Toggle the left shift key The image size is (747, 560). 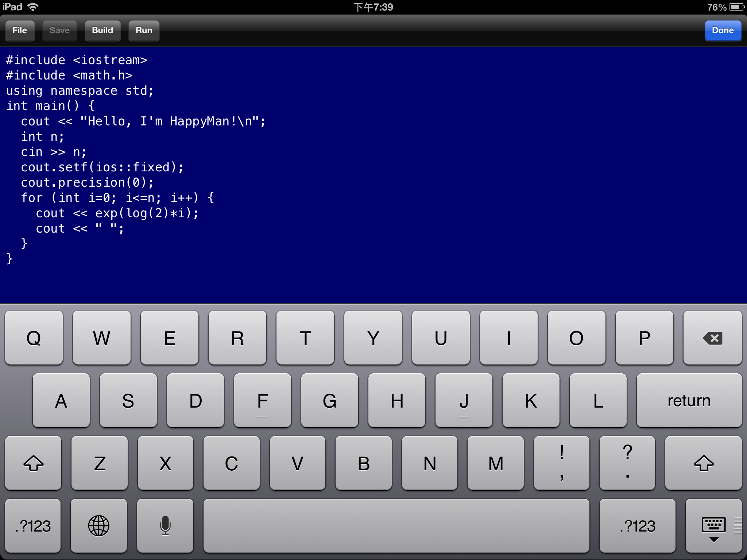pos(33,463)
